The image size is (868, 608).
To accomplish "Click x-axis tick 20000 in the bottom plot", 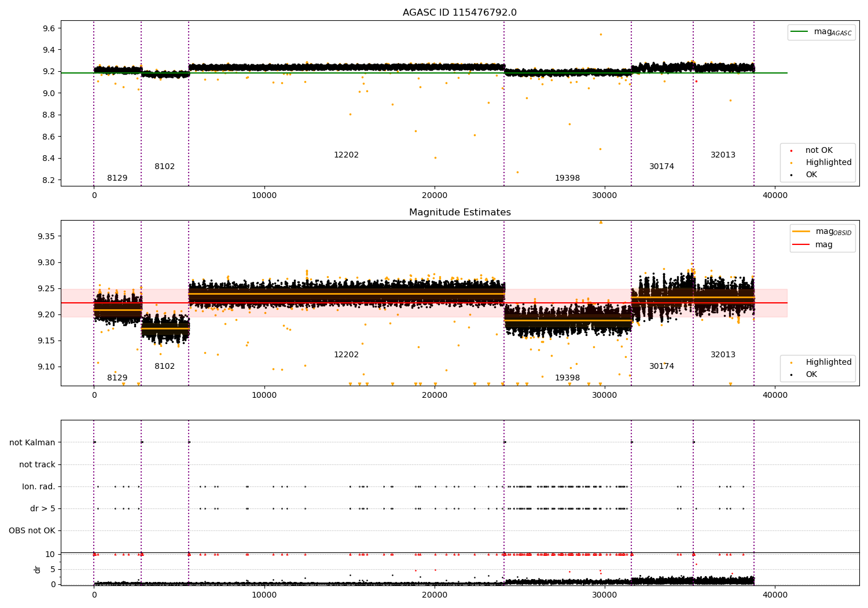I will tap(435, 595).
